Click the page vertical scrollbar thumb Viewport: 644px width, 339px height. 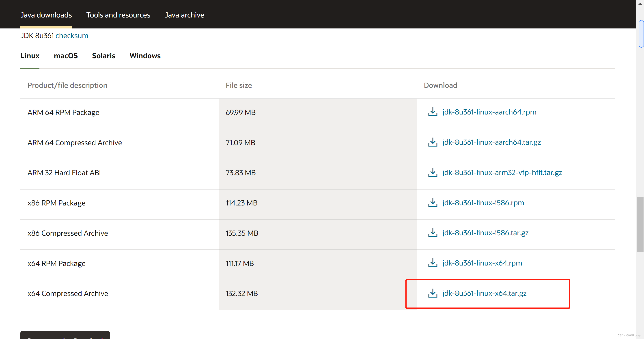click(640, 225)
